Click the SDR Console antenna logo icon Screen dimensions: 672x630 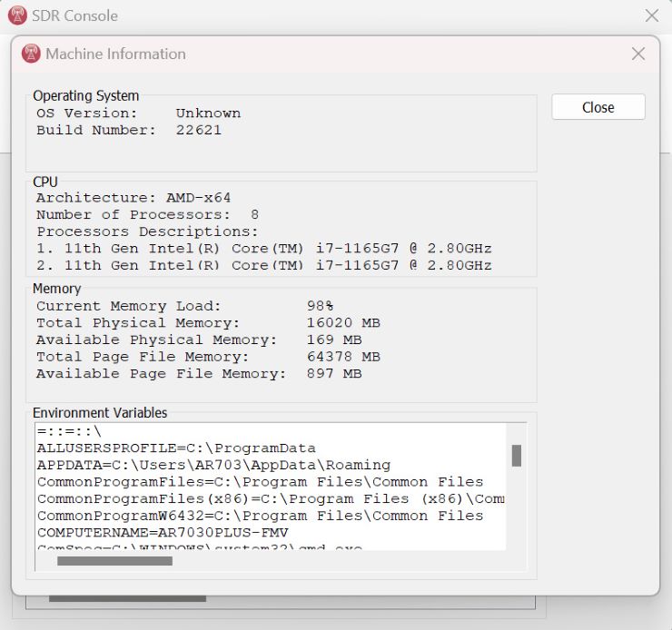17,15
